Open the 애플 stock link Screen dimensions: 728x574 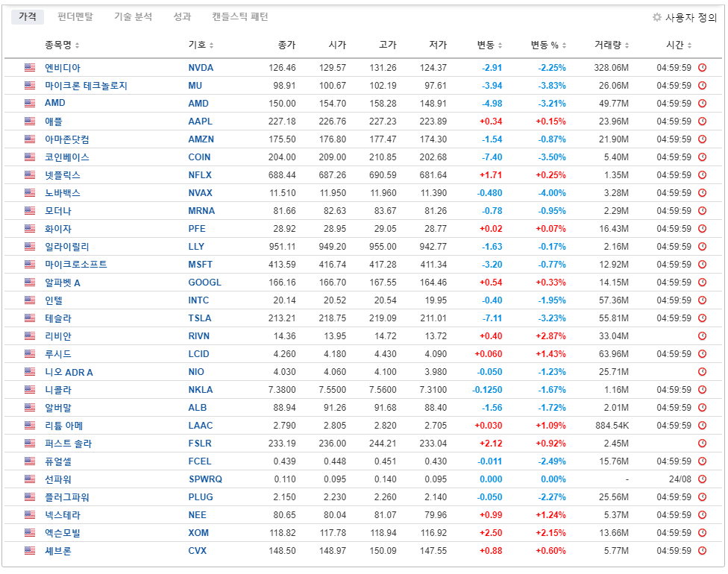[54, 122]
